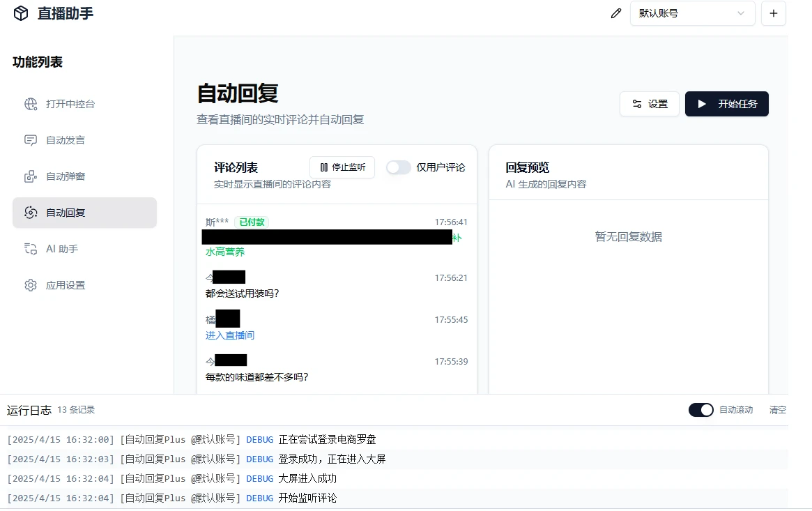Open the 默认账号 account dropdown
The width and height of the screenshot is (812, 511).
(692, 13)
